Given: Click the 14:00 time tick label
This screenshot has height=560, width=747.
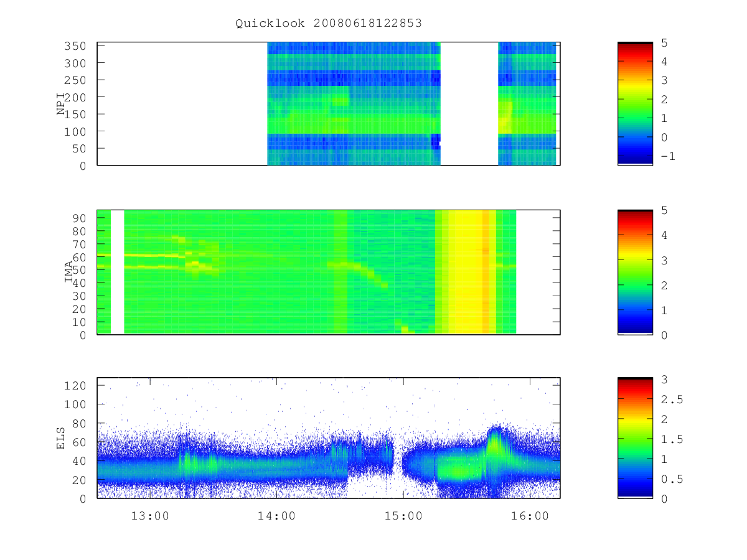Looking at the screenshot, I should [276, 516].
